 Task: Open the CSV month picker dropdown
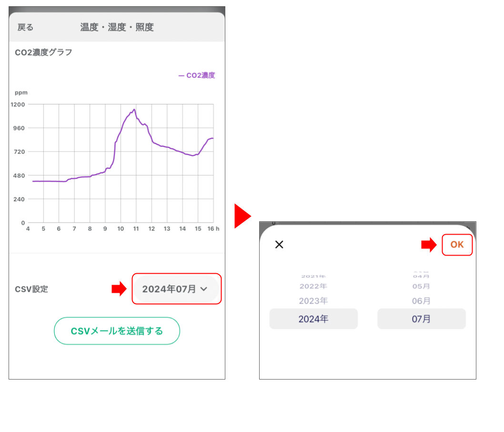point(176,289)
